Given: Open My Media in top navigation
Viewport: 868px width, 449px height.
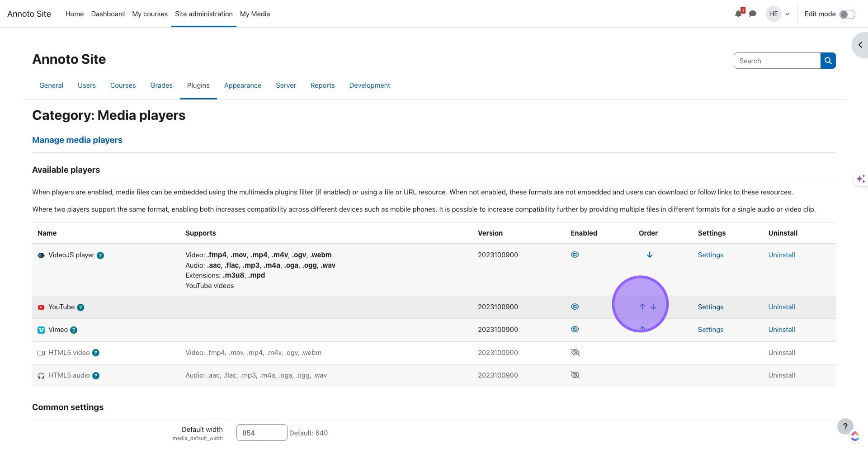Looking at the screenshot, I should click(255, 14).
